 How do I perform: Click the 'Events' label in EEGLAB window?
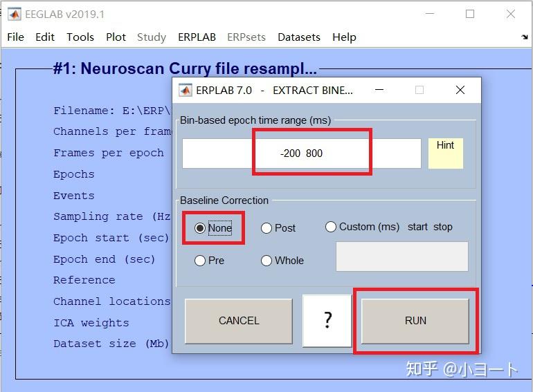tap(74, 196)
